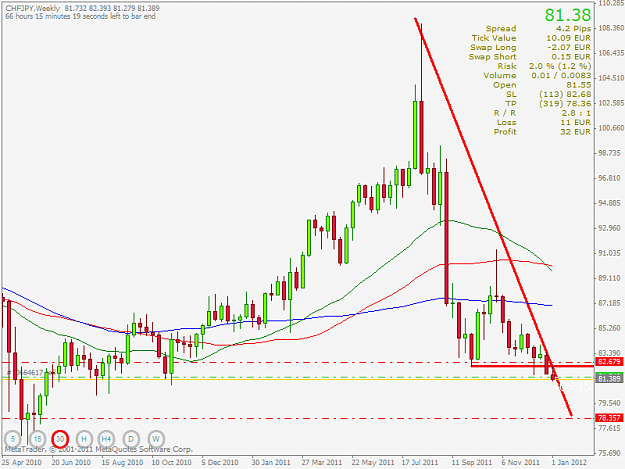Click the 75.690 price scale label
The height and width of the screenshot is (469, 625).
[x=610, y=453]
